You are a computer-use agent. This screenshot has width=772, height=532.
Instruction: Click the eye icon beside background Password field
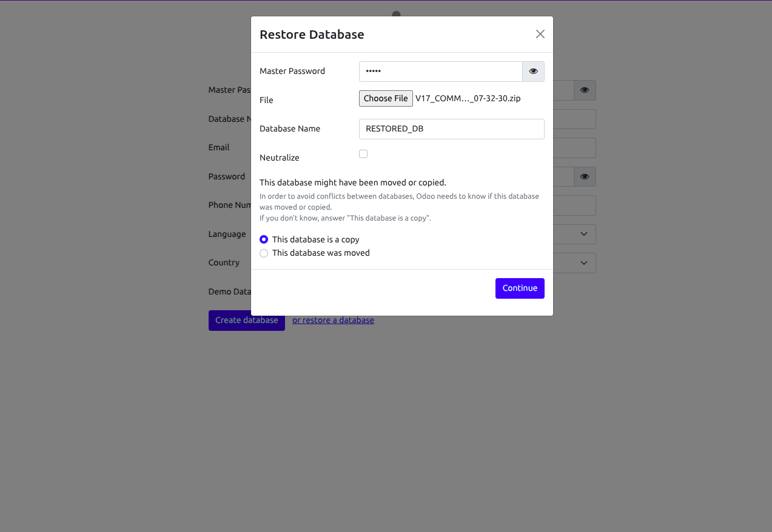click(x=585, y=177)
